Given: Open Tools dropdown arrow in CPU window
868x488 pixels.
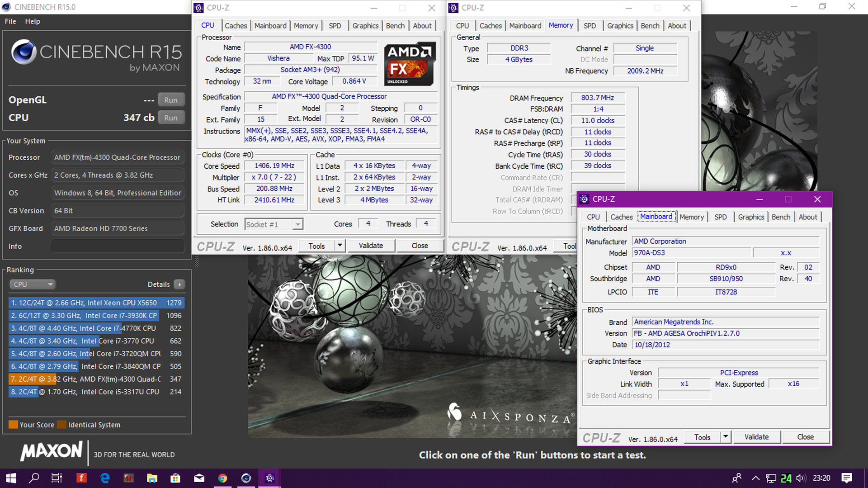Looking at the screenshot, I should coord(340,246).
